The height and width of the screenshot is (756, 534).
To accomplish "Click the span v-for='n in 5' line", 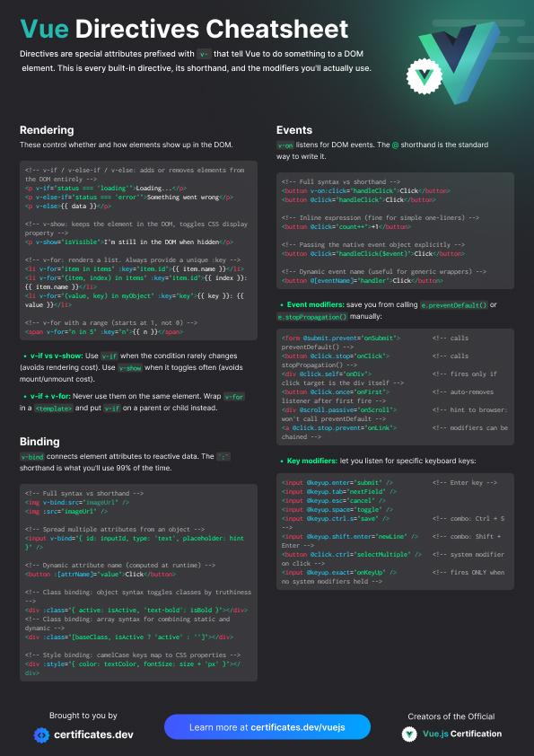I will [x=103, y=332].
